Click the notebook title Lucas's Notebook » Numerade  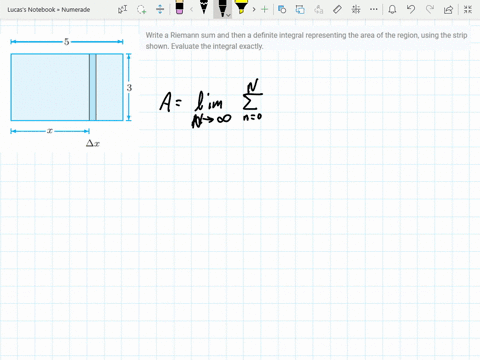[49, 10]
